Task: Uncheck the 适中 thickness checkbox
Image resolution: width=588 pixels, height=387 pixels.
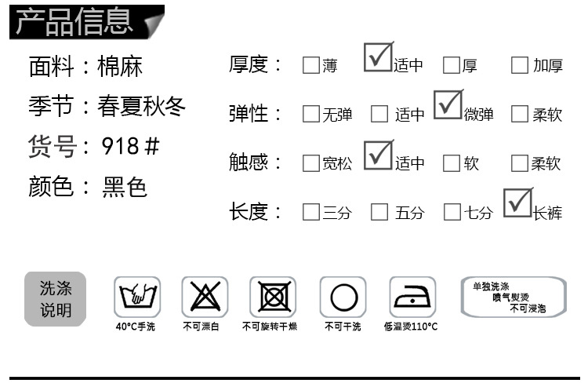Action: [378, 58]
